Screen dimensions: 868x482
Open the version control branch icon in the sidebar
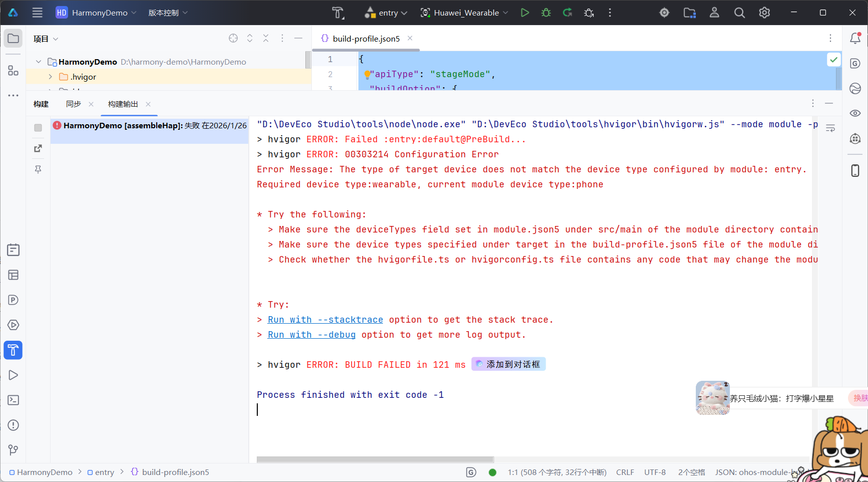[x=14, y=450]
